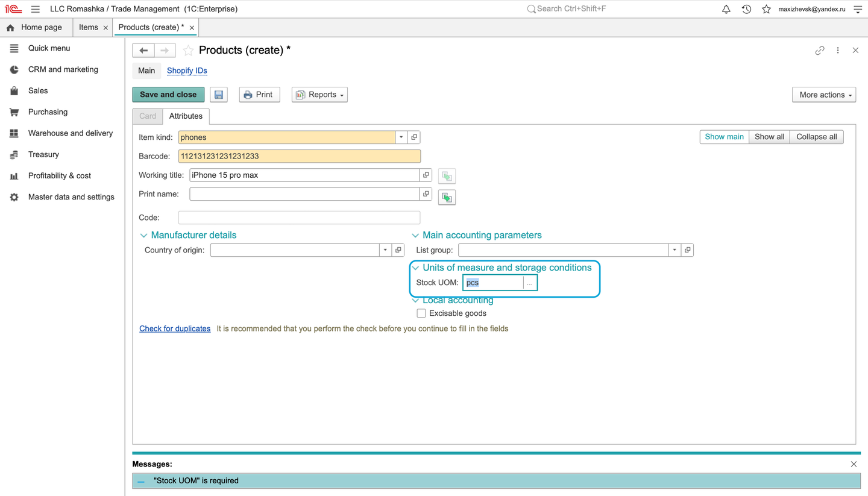The width and height of the screenshot is (868, 496).
Task: Open Warehouse and delivery section
Action: pos(71,133)
